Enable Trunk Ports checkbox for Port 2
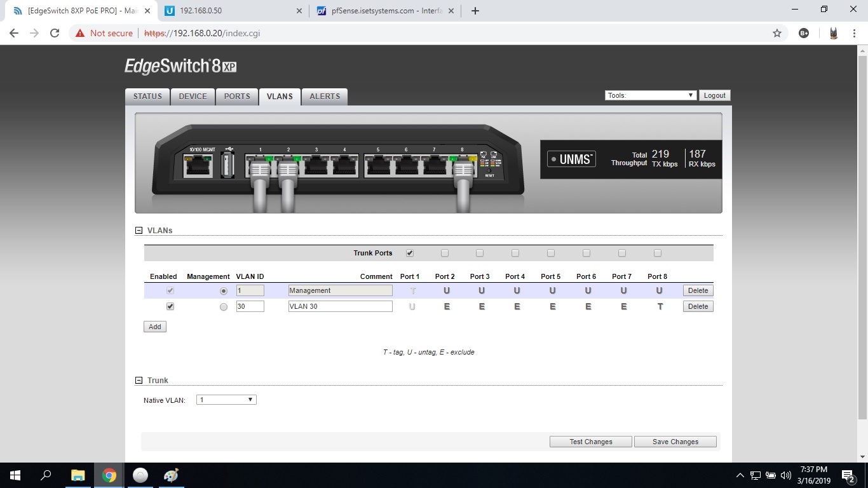Screen dimensions: 868x488 point(445,253)
